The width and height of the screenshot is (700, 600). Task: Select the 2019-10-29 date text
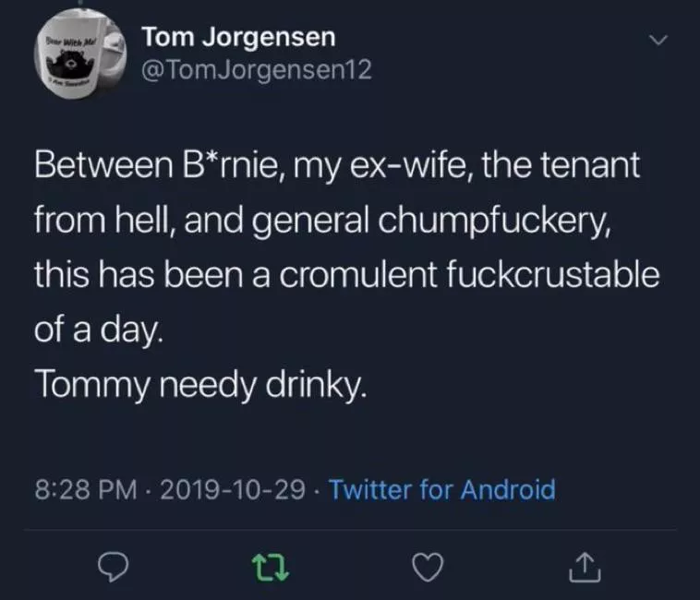[232, 488]
